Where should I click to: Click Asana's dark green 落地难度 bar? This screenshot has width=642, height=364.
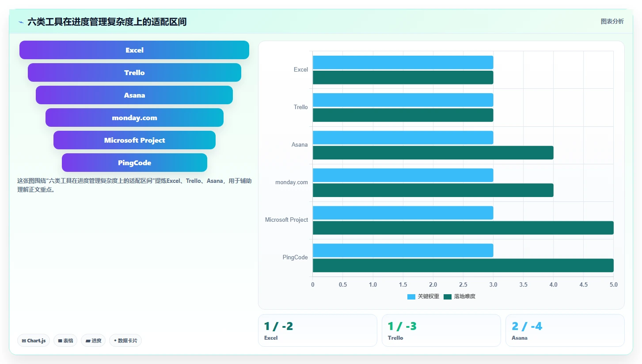(x=433, y=152)
